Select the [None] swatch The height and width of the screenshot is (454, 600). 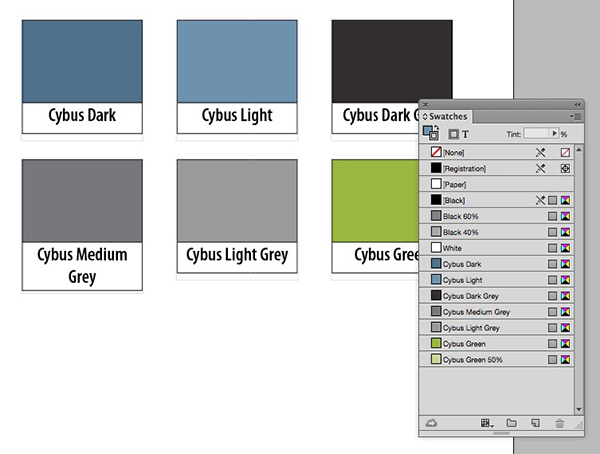tap(496, 152)
